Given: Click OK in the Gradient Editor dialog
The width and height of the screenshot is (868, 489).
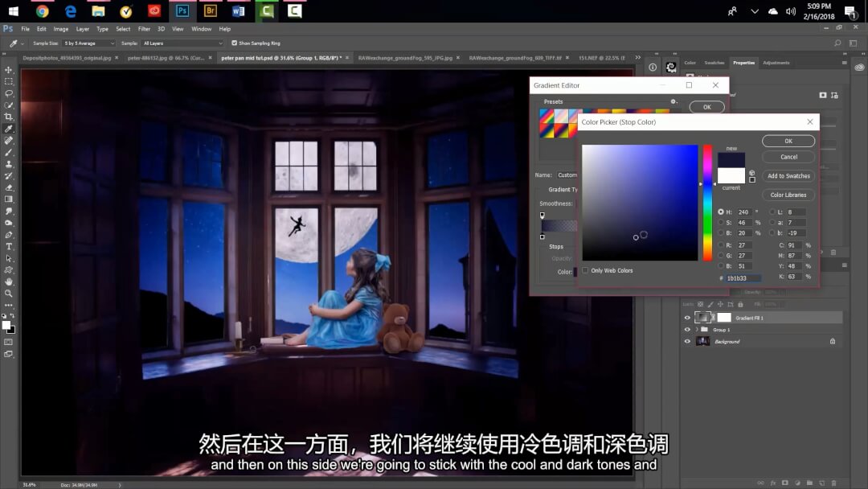Looking at the screenshot, I should [707, 107].
